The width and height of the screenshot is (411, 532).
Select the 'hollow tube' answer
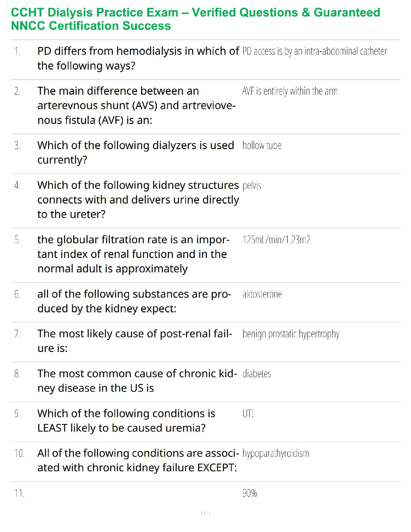262,145
